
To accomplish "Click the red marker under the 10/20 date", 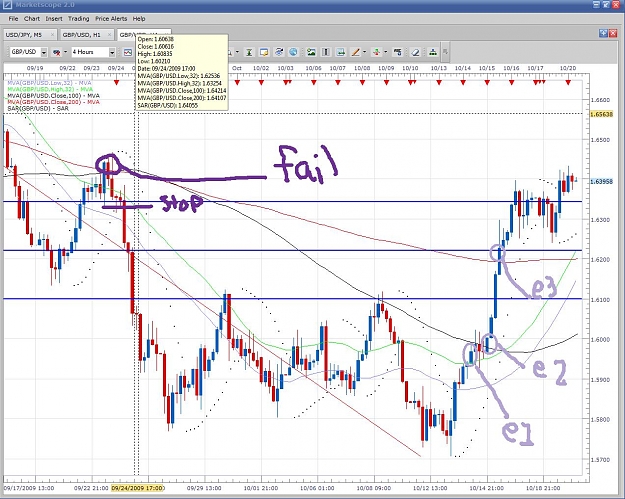I will coord(568,83).
